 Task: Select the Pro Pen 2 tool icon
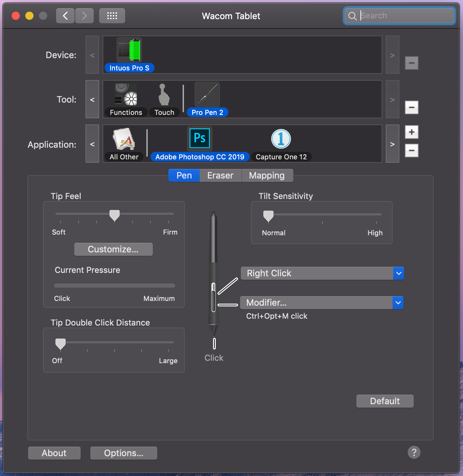[x=207, y=95]
